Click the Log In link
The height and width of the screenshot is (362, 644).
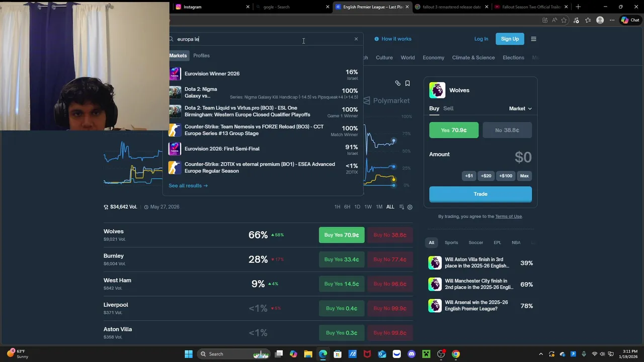(x=481, y=39)
